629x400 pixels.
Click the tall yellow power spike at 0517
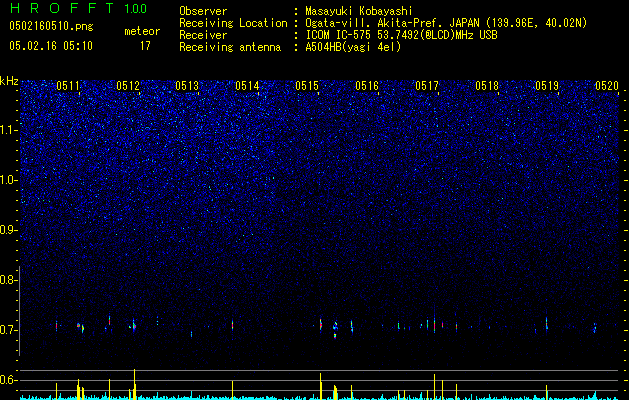point(434,387)
